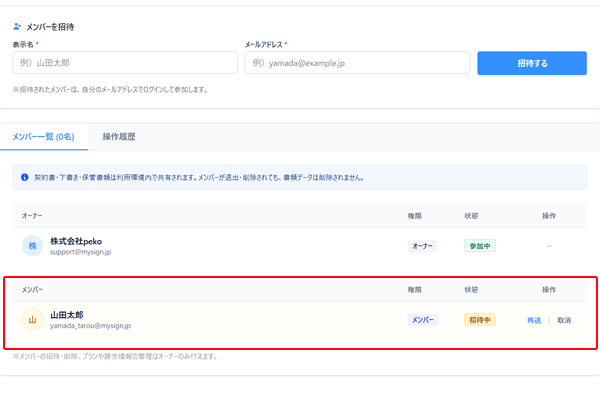Screen dimensions: 600x400
Task: Click the name 山田太郎
Action: pos(67,315)
